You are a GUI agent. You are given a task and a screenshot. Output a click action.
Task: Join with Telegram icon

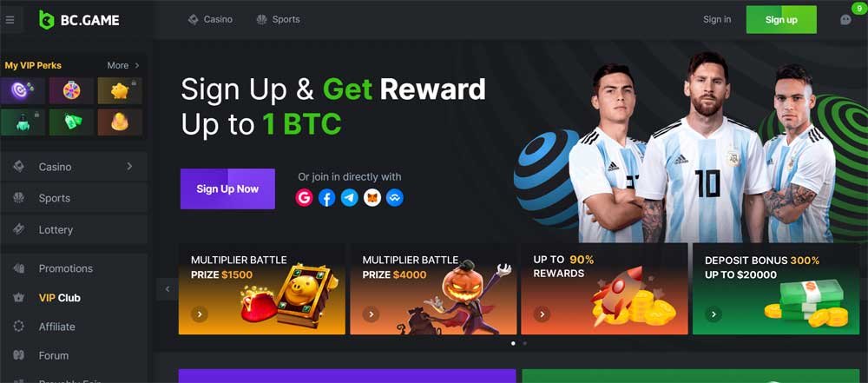pos(349,197)
